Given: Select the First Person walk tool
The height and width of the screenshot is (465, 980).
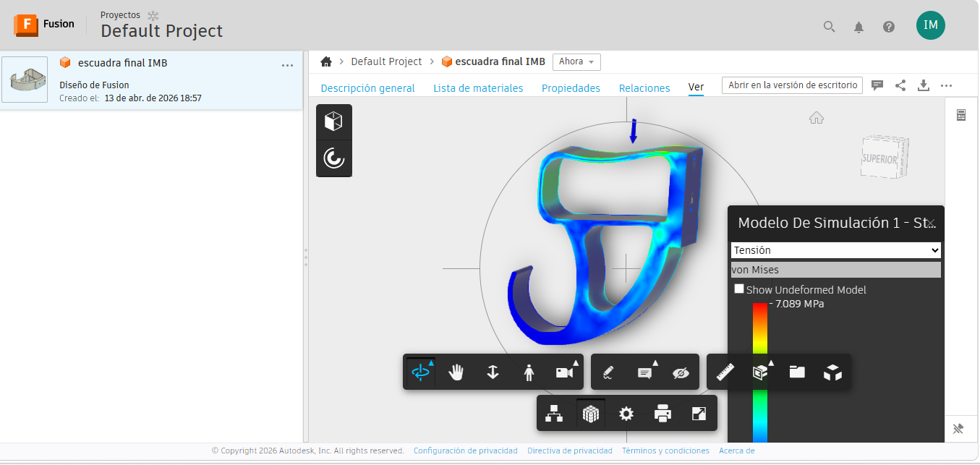Looking at the screenshot, I should pos(529,372).
